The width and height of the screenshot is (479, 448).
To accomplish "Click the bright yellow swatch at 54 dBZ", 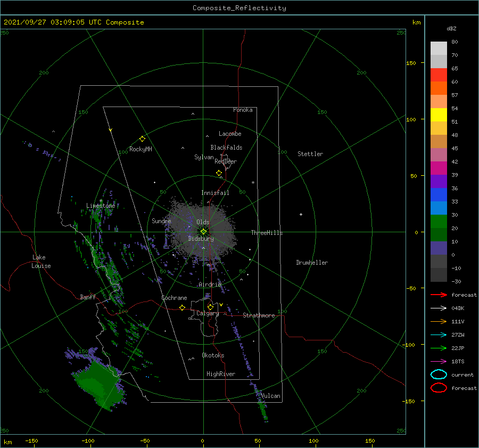I will [439, 115].
